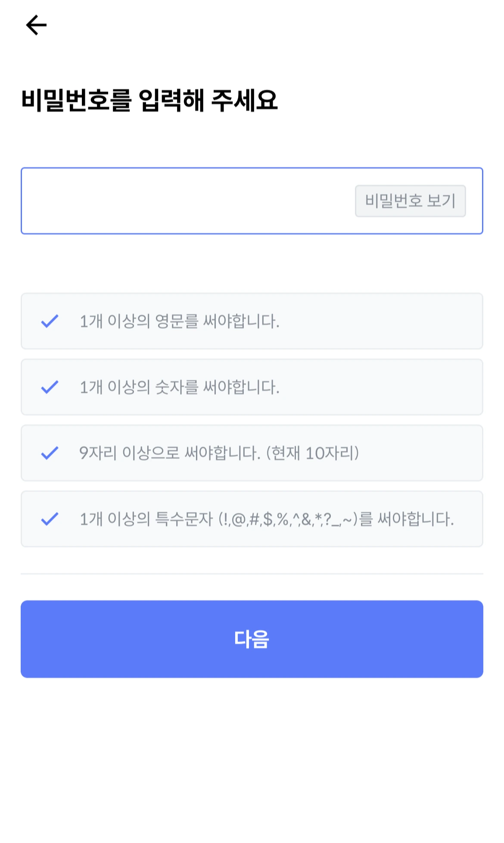The width and height of the screenshot is (504, 843).
Task: Click the divider line above 다음
Action: tap(252, 574)
